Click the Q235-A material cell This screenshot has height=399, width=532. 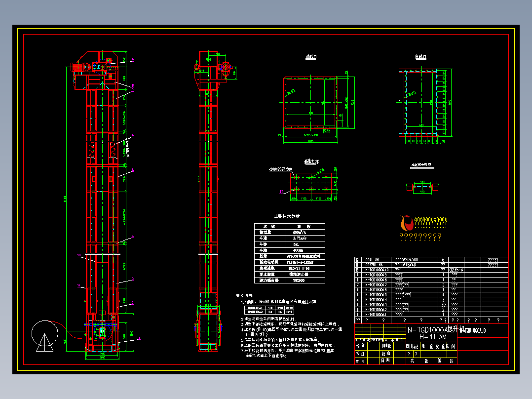click(x=456, y=270)
